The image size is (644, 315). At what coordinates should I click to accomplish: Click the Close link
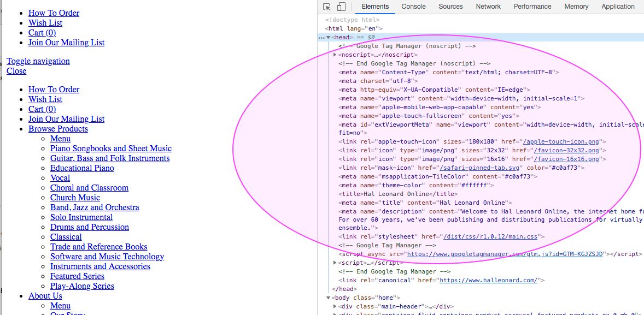coord(16,71)
